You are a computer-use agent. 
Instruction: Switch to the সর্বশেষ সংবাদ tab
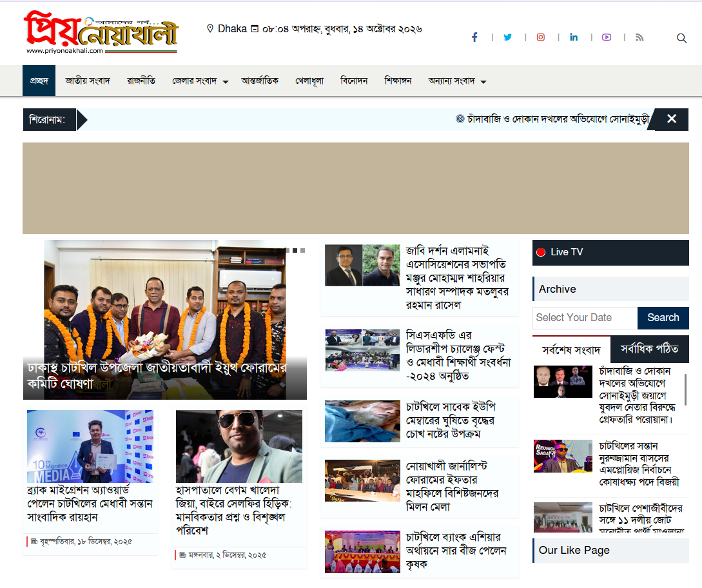point(571,349)
